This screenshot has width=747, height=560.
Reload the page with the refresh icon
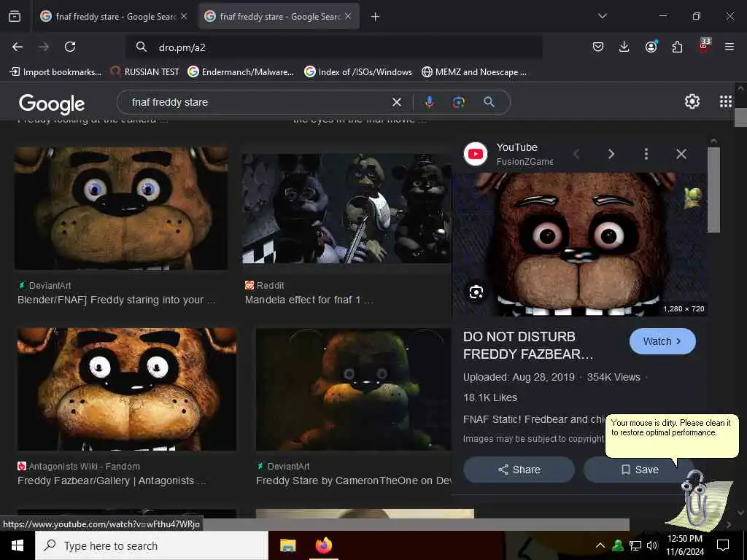tap(70, 47)
